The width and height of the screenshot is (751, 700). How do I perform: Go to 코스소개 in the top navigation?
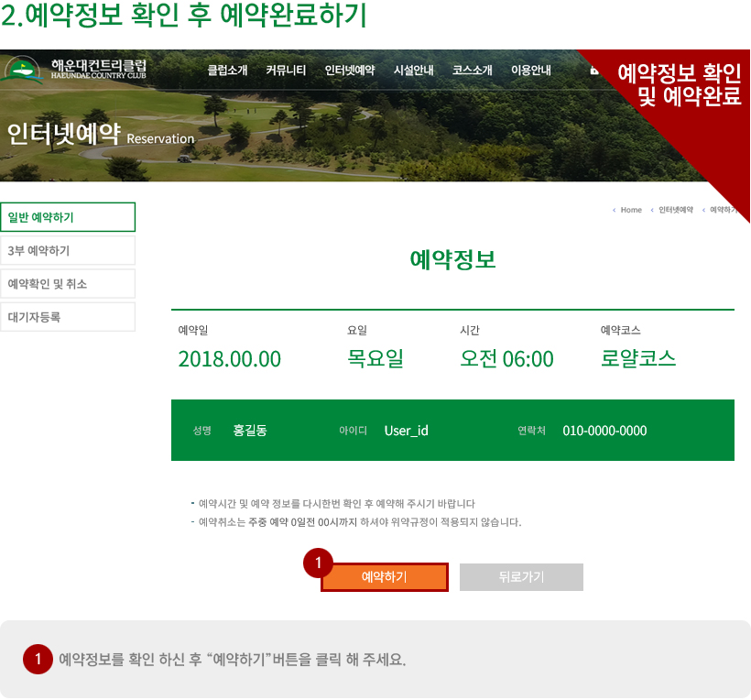472,71
